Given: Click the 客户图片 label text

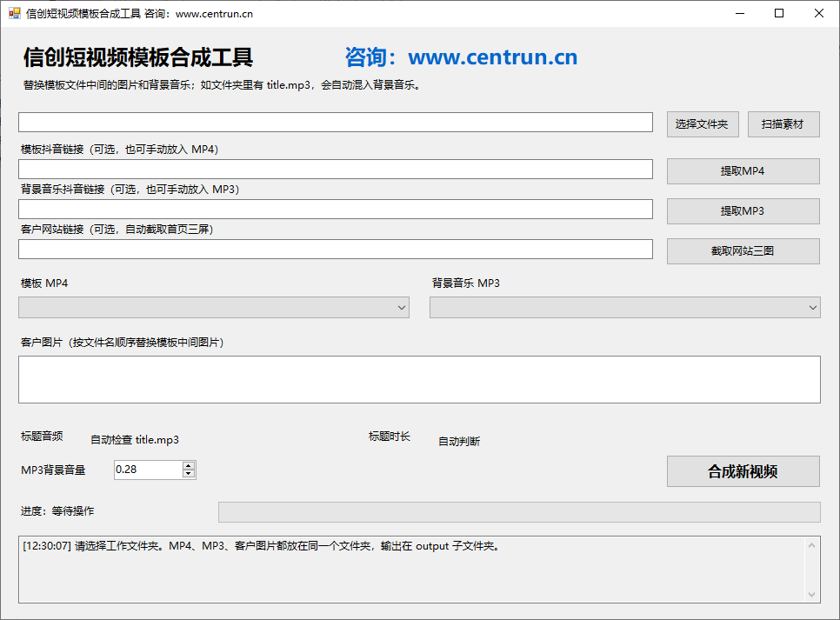Looking at the screenshot, I should tap(122, 343).
